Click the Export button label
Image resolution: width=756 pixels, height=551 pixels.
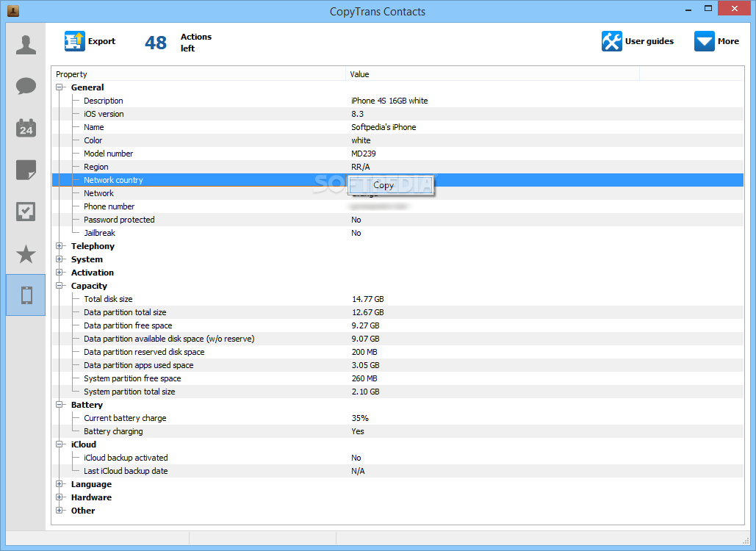pos(101,41)
